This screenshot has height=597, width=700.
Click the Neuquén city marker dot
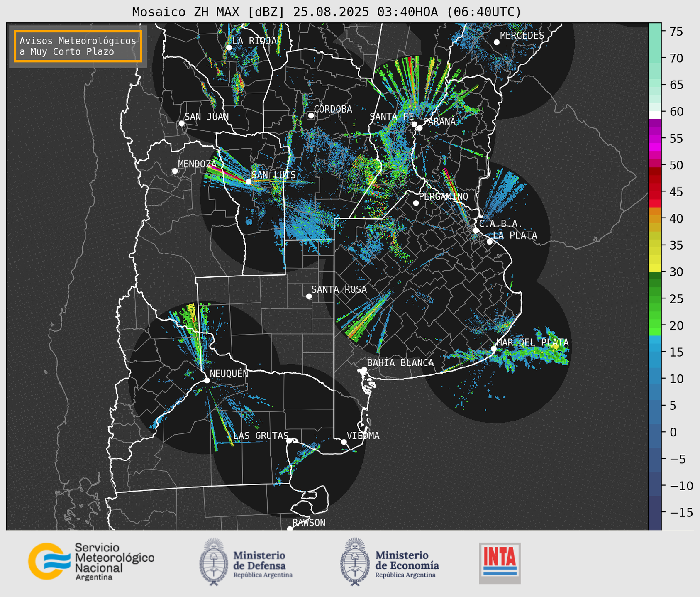(207, 380)
